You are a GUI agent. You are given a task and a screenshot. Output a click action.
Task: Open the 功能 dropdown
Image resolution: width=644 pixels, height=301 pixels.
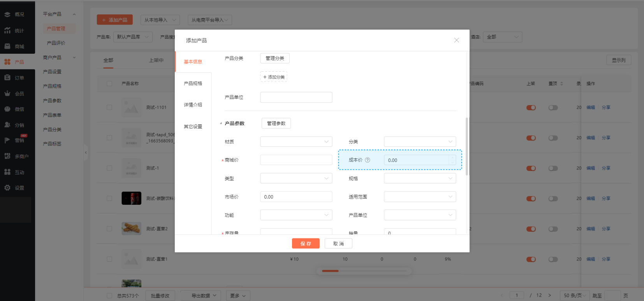point(296,215)
